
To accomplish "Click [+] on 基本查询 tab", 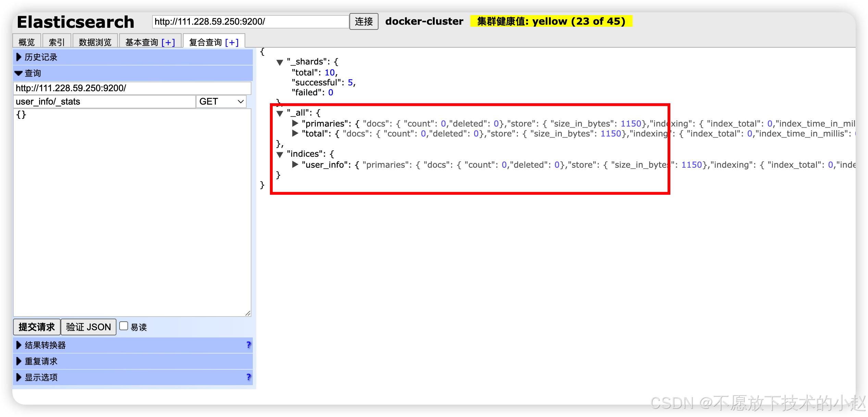I will [168, 42].
